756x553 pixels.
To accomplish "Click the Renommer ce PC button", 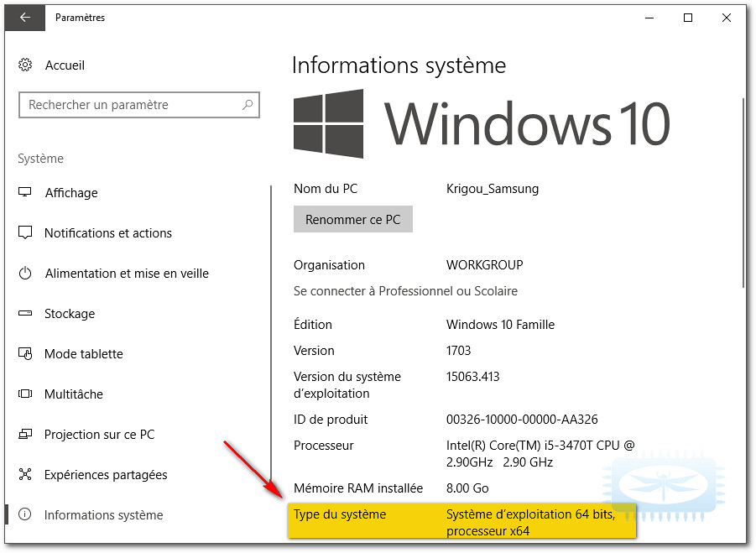I will 353,219.
